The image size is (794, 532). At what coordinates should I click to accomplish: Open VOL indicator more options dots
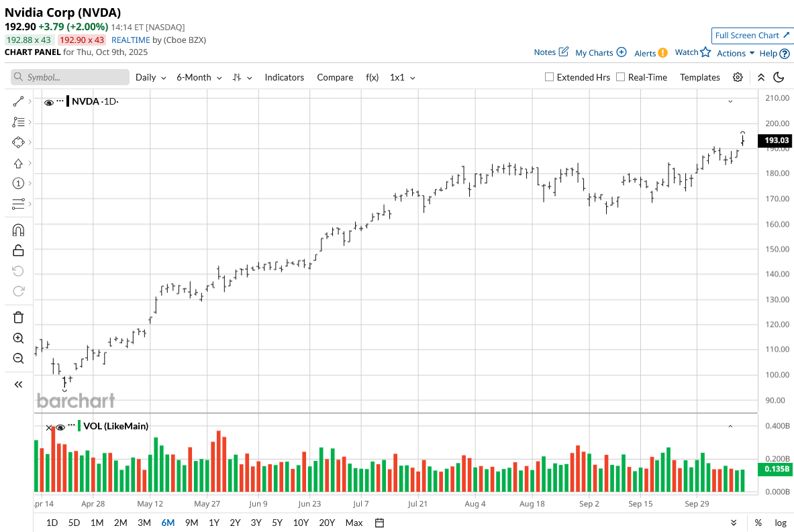coord(71,425)
